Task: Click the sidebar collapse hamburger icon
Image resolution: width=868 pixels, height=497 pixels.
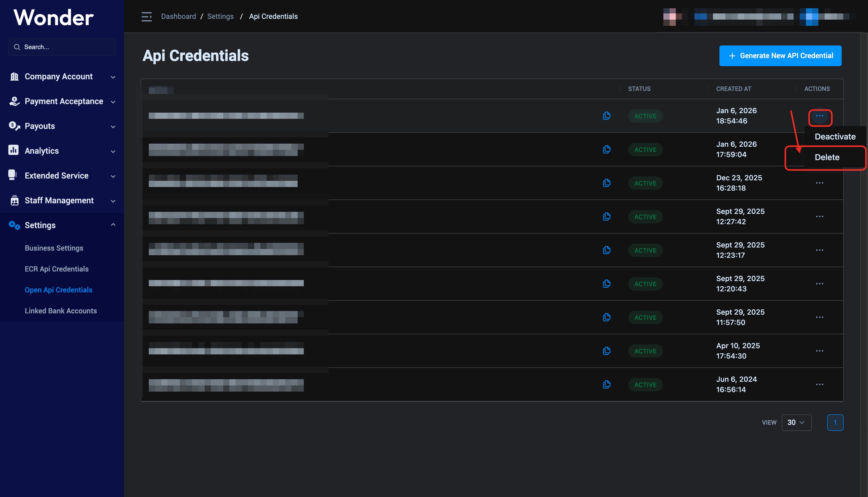Action: coord(146,16)
